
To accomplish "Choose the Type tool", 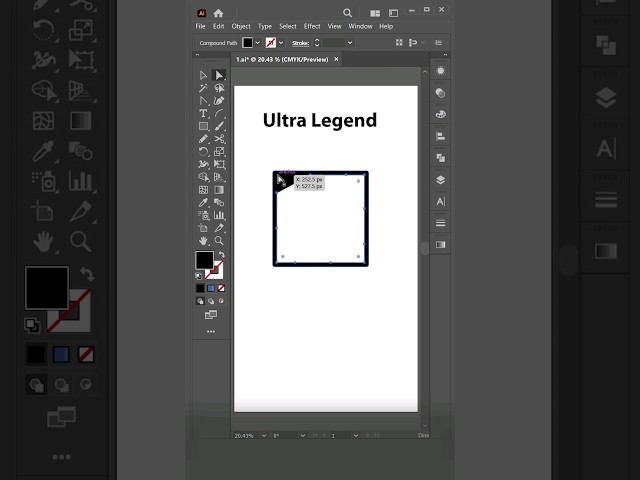I will [x=203, y=113].
